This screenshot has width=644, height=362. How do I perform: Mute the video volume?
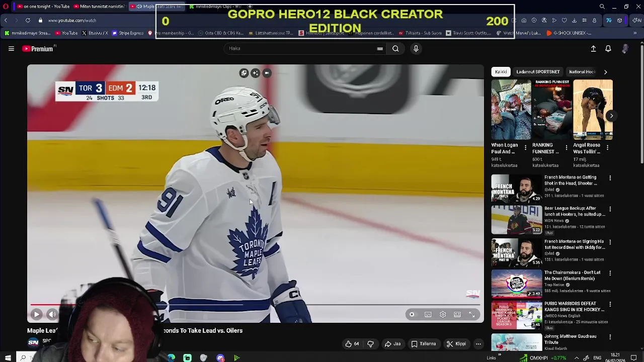(x=52, y=314)
